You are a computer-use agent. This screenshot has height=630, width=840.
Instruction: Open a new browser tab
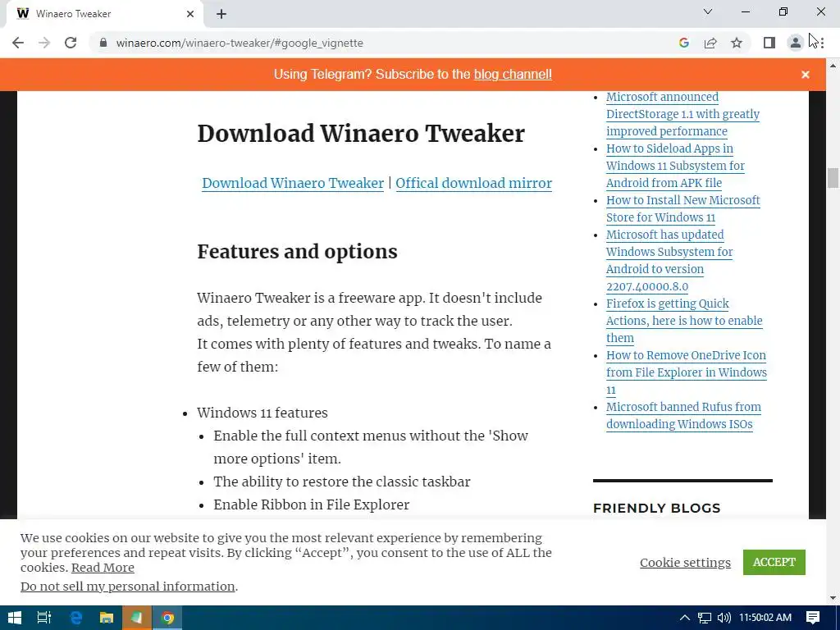[221, 14]
